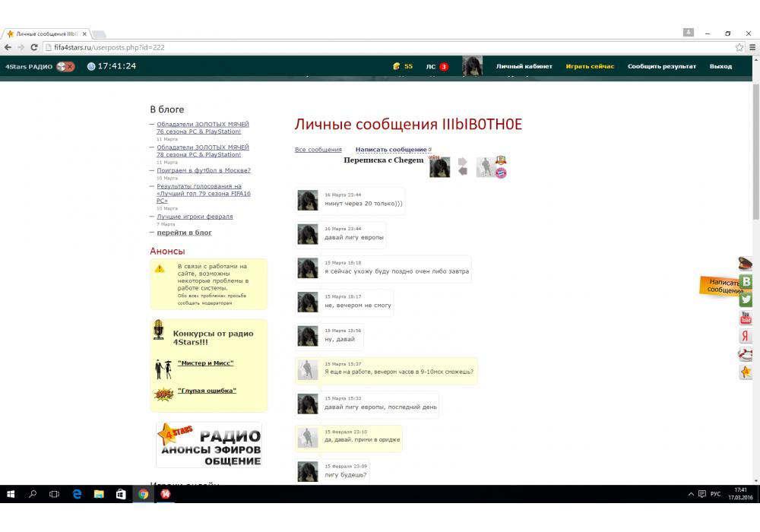Open Личный кабинет in top menu
Viewport: 760px width, 532px height.
(x=524, y=66)
